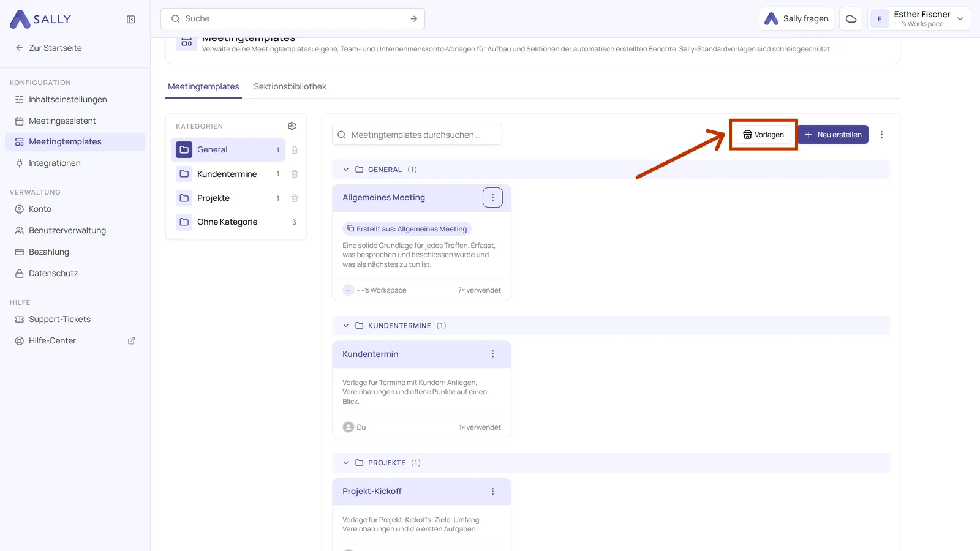This screenshot has height=551, width=980.
Task: Click the Hilfe-Center lifebuoy icon
Action: tap(20, 341)
